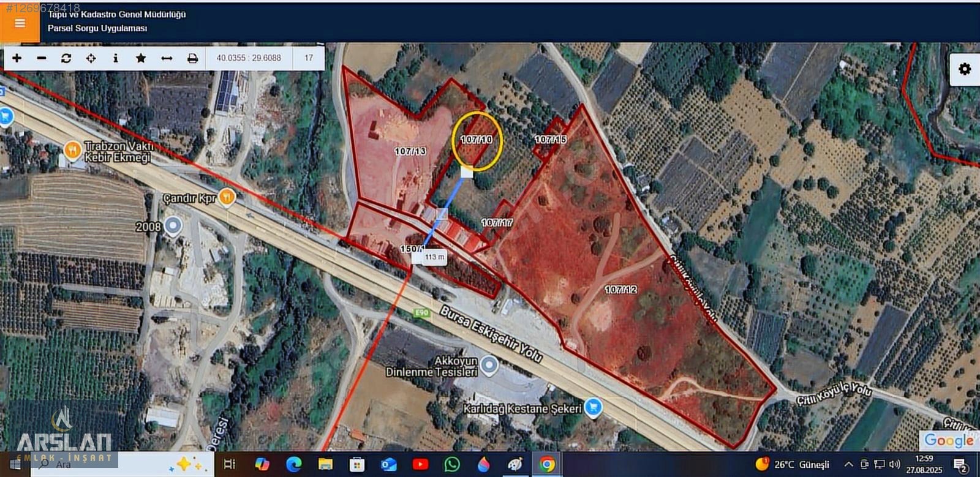Screen dimensions: 980x477
Task: Refresh the map with the reload icon
Action: pyautogui.click(x=66, y=58)
